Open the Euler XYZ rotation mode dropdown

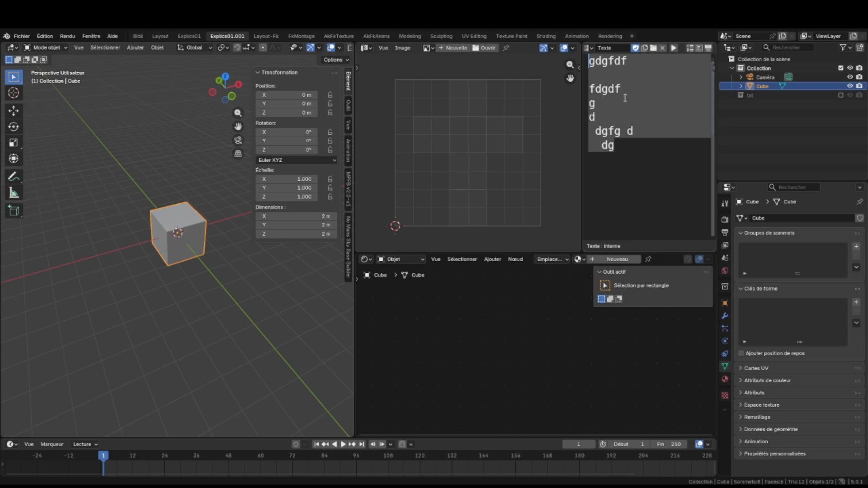[297, 160]
